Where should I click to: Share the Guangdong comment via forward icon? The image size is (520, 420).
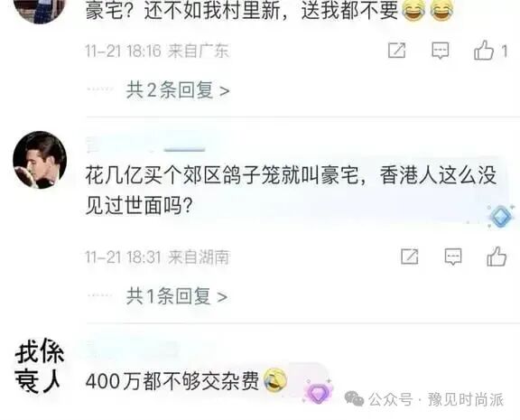[x=397, y=51]
